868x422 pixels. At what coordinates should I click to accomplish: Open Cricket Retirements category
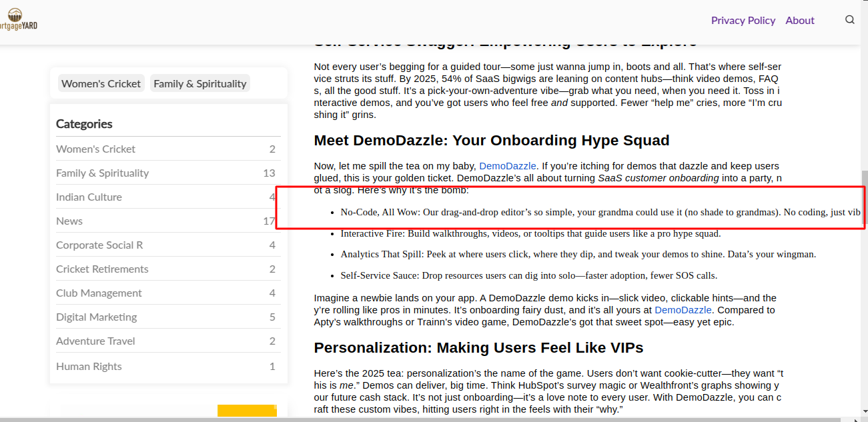coord(102,269)
